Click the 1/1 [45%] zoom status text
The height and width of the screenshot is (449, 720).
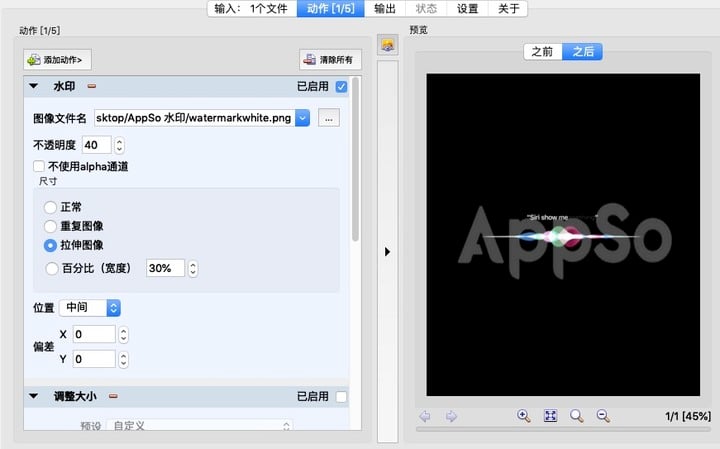point(688,416)
